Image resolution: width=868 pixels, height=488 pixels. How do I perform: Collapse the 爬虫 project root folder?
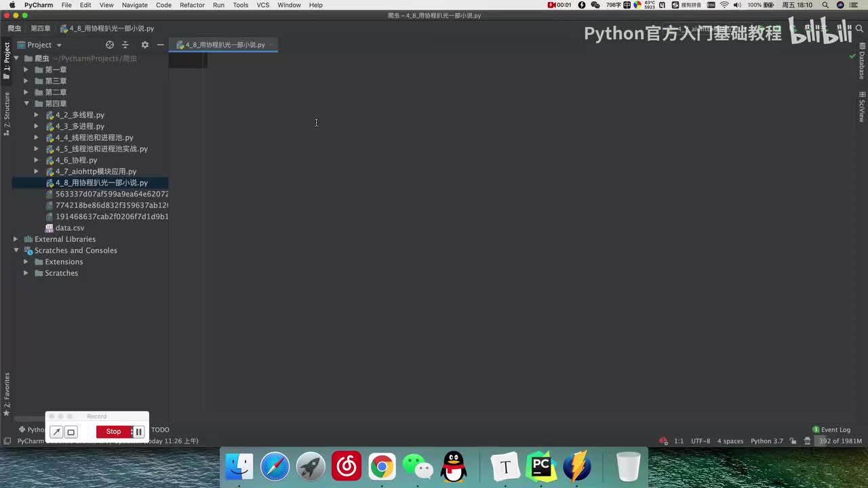click(16, 58)
